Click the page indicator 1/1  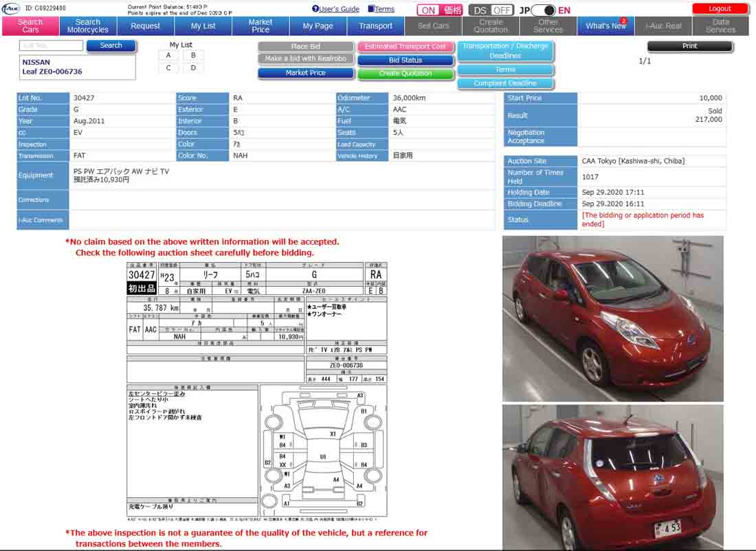[x=645, y=61]
